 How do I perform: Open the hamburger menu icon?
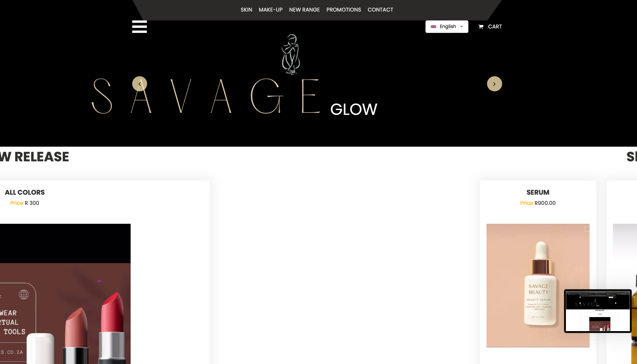pyautogui.click(x=140, y=26)
